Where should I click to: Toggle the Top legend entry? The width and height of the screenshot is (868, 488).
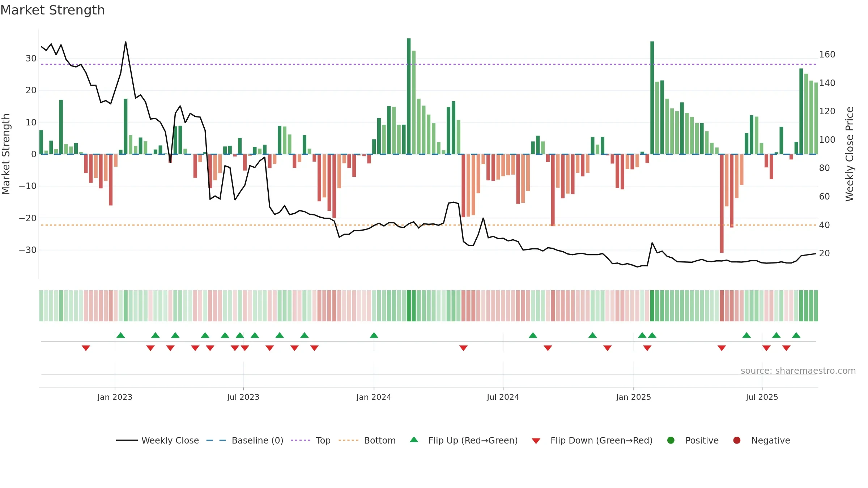[x=311, y=440]
